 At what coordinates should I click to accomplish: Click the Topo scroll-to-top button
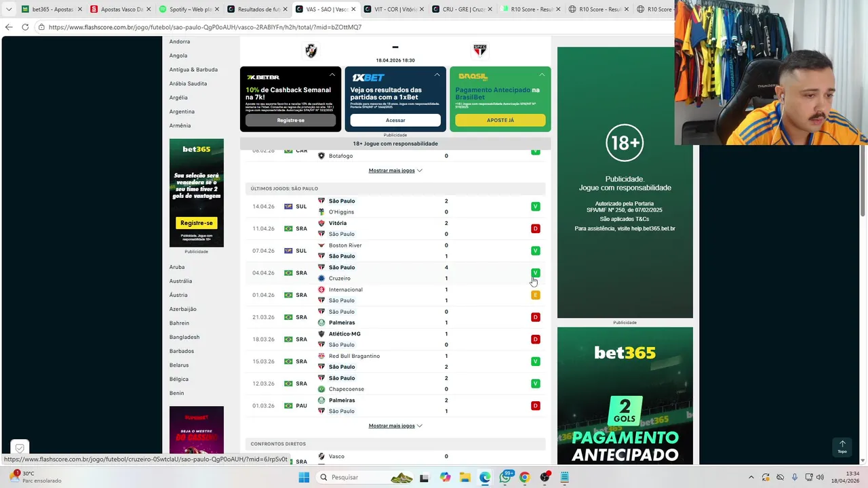tap(842, 447)
